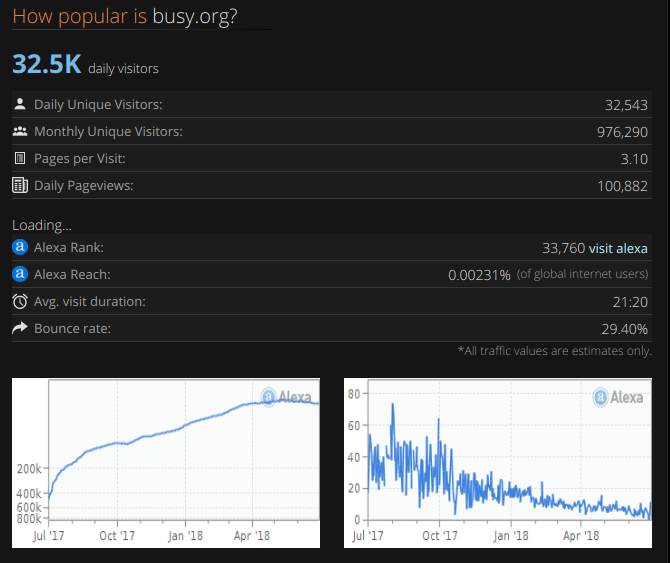This screenshot has height=563, width=670.
Task: Click the Alexa Rank logo icon
Action: tap(20, 247)
